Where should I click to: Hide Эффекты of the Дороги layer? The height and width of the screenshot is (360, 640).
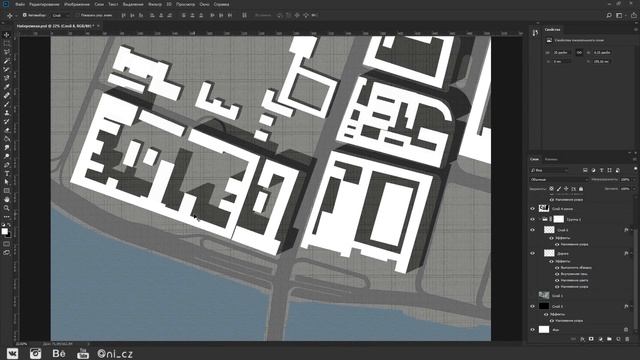[551, 261]
